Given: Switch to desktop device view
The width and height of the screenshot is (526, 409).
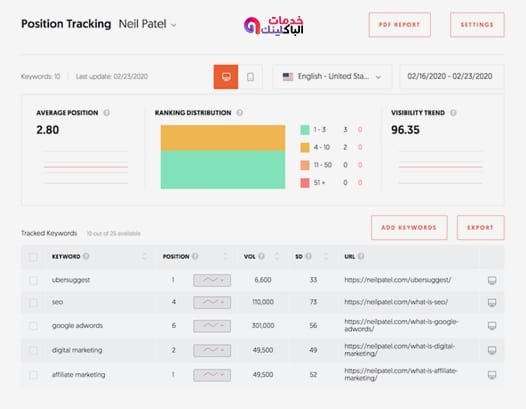Looking at the screenshot, I should click(x=226, y=77).
